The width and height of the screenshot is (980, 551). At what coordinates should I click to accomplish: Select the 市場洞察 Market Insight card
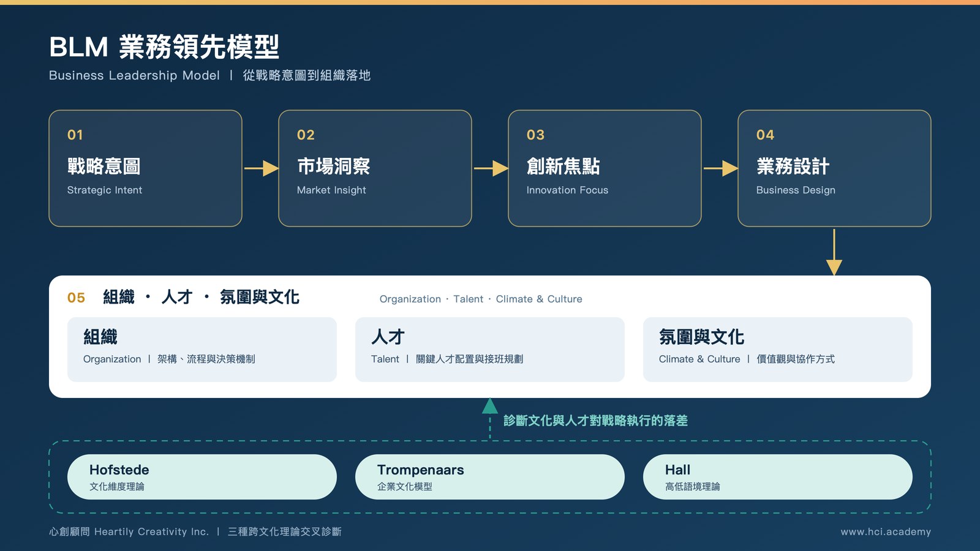[x=375, y=168]
